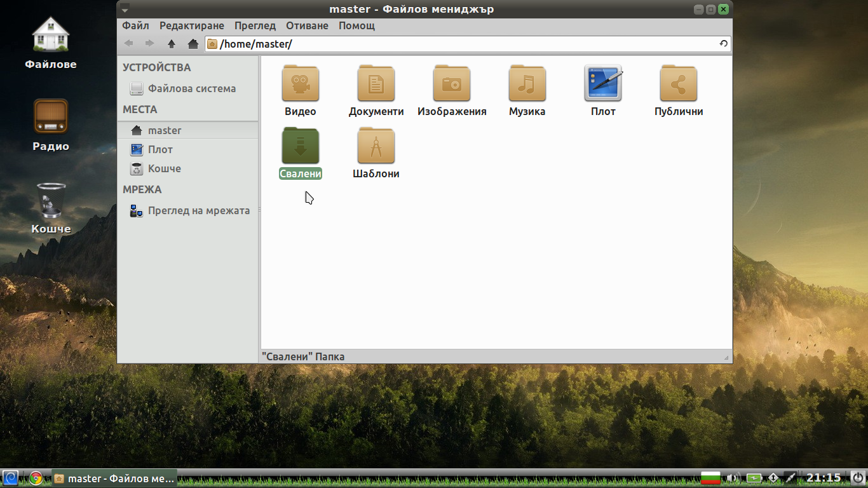Open the Шаблони templates folder icon

(376, 146)
